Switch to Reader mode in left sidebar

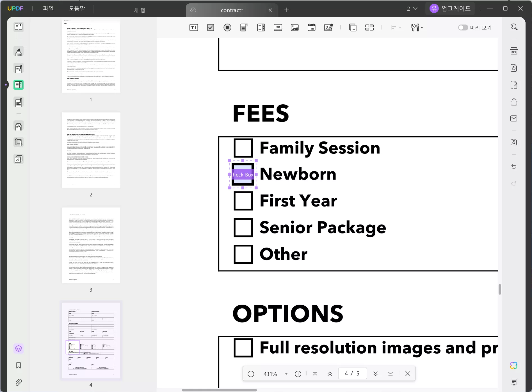[19, 27]
